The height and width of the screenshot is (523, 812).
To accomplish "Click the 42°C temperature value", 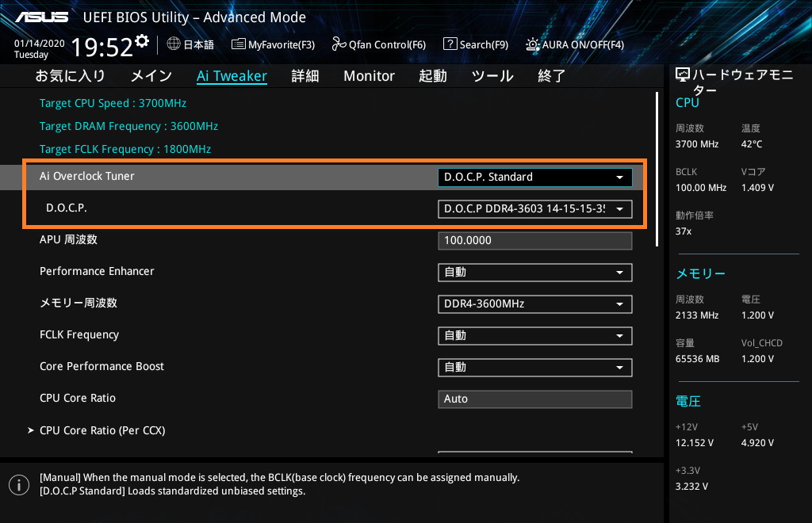I will pos(752,144).
